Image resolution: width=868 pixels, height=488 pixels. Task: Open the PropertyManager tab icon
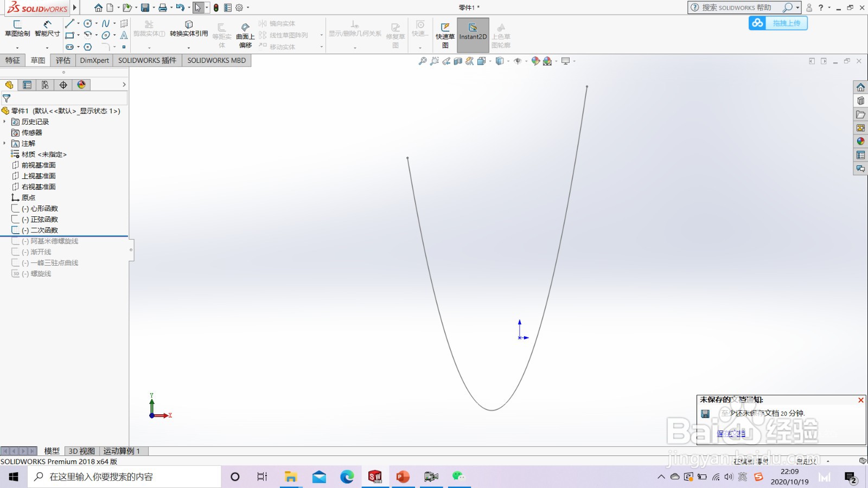coord(27,85)
